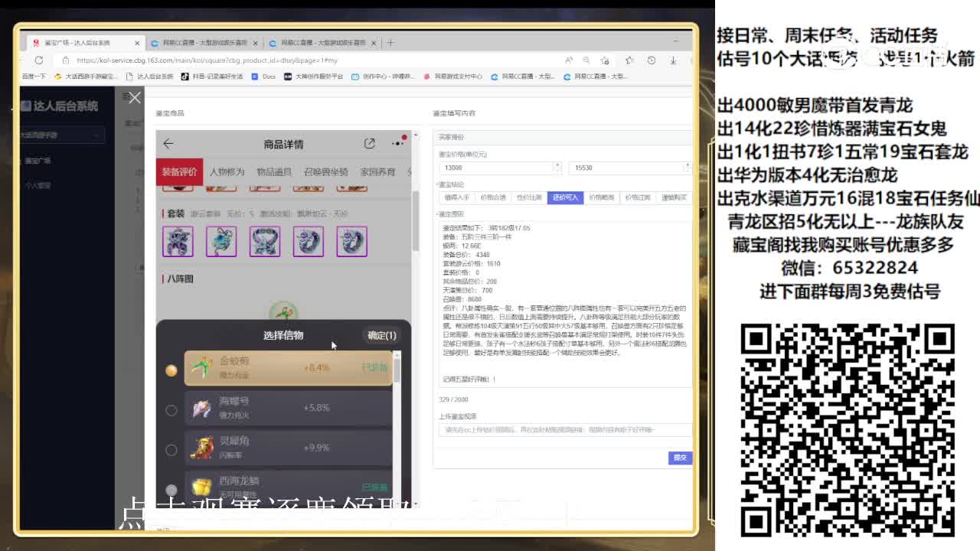Image resolution: width=980 pixels, height=551 pixels.
Task: Switch to the second 网易CC直播 browser tab
Action: pos(322,43)
